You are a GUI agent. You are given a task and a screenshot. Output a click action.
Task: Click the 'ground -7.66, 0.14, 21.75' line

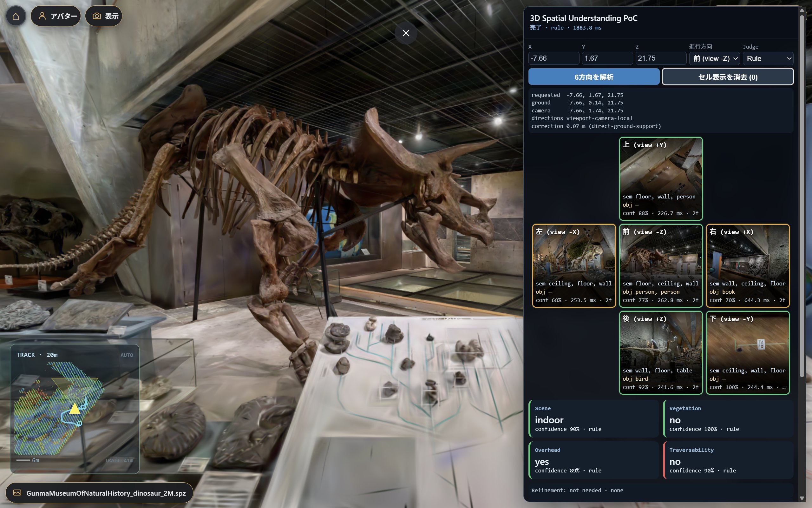(x=577, y=103)
